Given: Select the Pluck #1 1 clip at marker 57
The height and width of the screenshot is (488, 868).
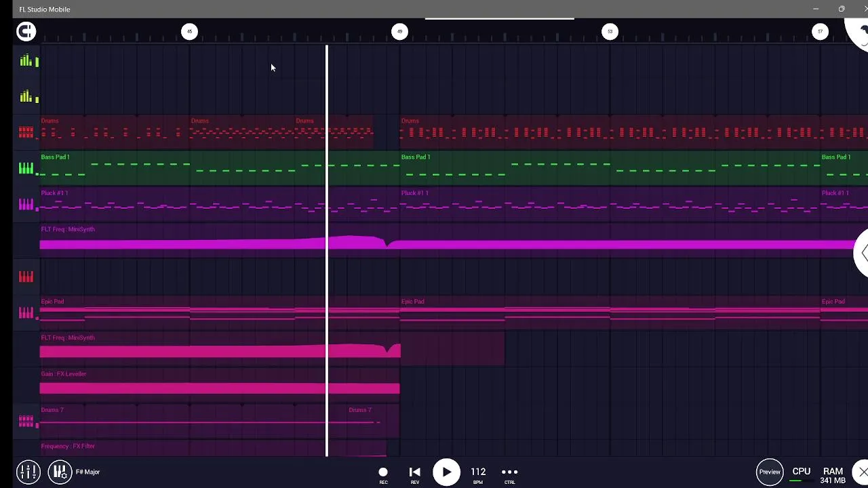Looking at the screenshot, I should coord(844,205).
